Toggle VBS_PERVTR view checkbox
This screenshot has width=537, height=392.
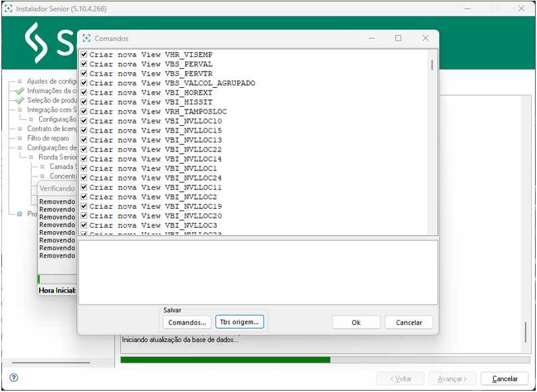point(84,73)
